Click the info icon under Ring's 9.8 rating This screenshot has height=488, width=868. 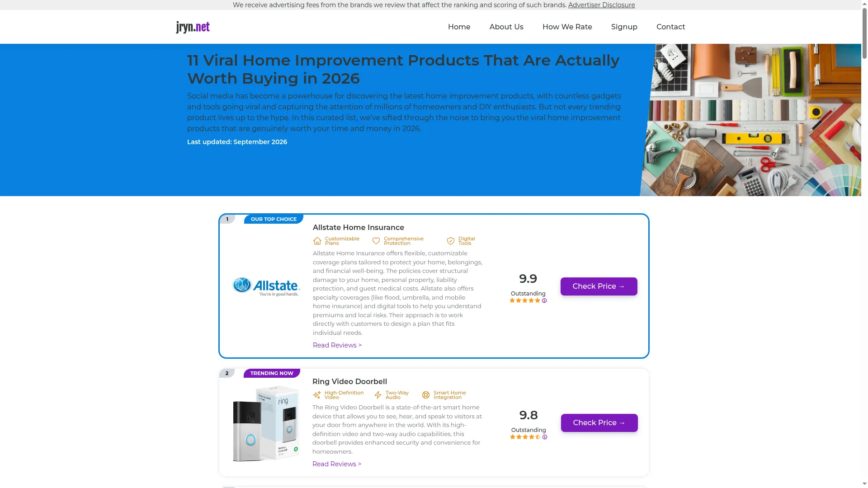pyautogui.click(x=545, y=437)
